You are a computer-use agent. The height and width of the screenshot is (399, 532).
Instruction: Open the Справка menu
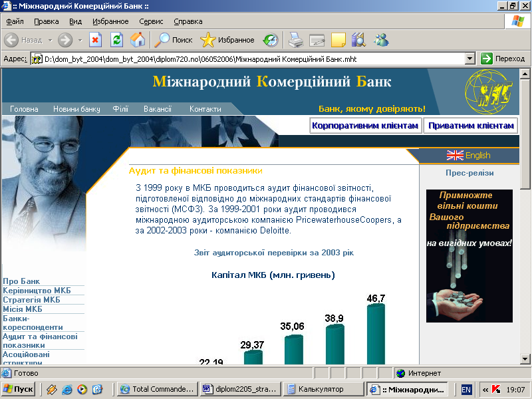188,21
